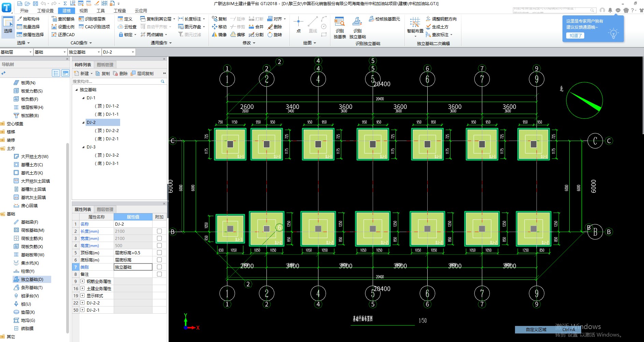
Task: Click 还原CAD restore tool
Action: 63,34
